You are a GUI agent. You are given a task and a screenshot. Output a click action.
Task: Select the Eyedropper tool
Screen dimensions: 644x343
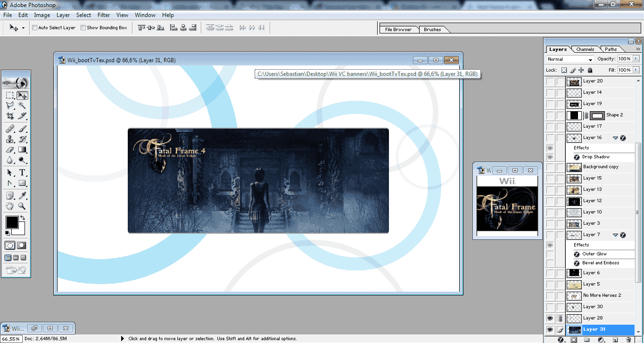point(22,196)
